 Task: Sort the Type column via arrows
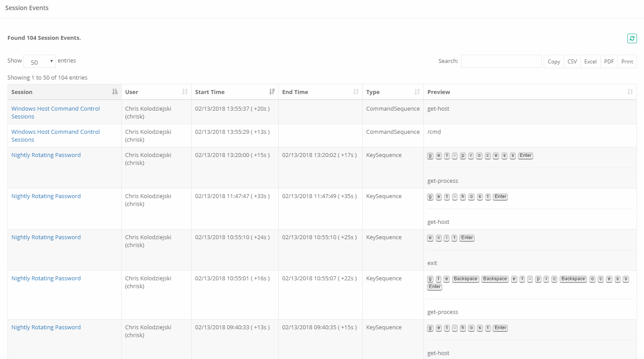[417, 92]
